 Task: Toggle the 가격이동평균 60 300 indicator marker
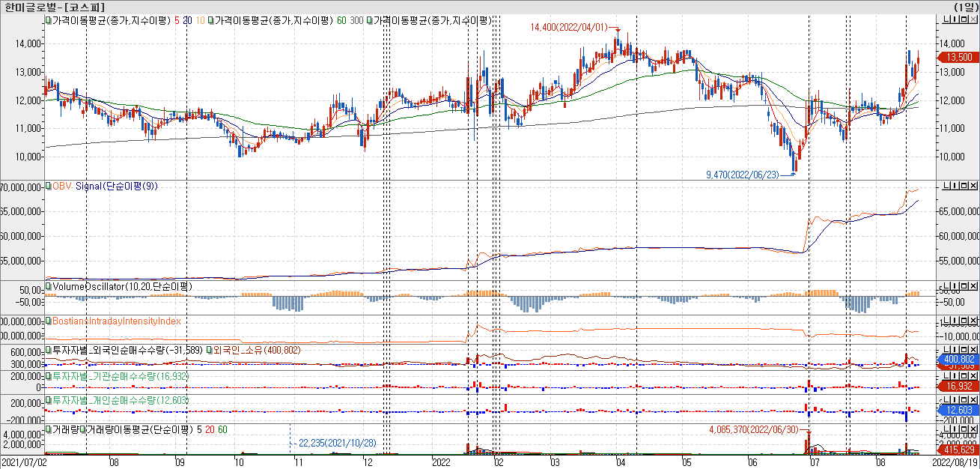211,20
